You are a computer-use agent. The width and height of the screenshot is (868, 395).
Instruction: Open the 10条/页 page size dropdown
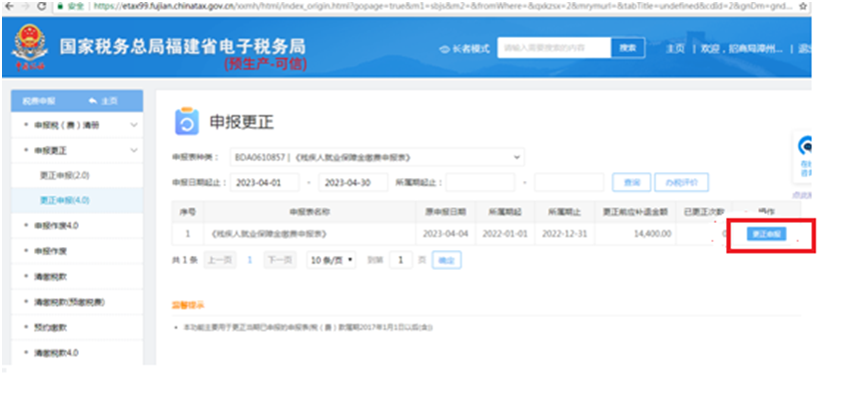[332, 260]
